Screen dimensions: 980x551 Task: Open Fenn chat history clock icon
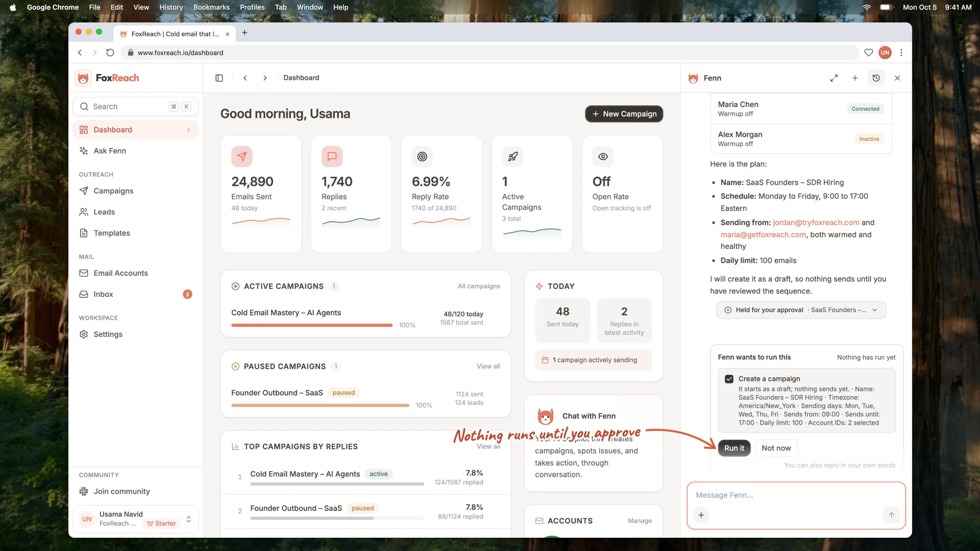(876, 78)
